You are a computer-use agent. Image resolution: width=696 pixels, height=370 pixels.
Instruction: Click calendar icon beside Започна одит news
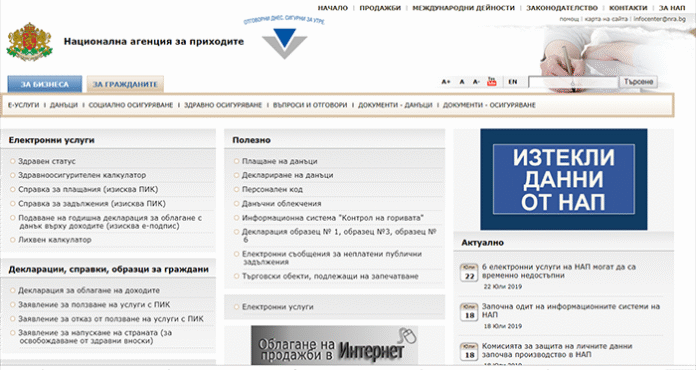469,313
